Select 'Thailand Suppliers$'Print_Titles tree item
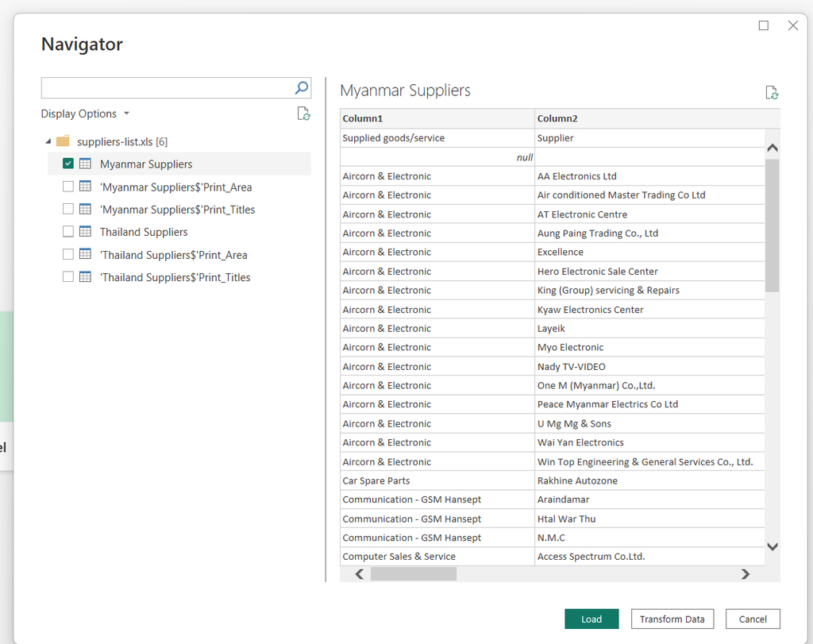This screenshot has height=644, width=813. pos(175,277)
